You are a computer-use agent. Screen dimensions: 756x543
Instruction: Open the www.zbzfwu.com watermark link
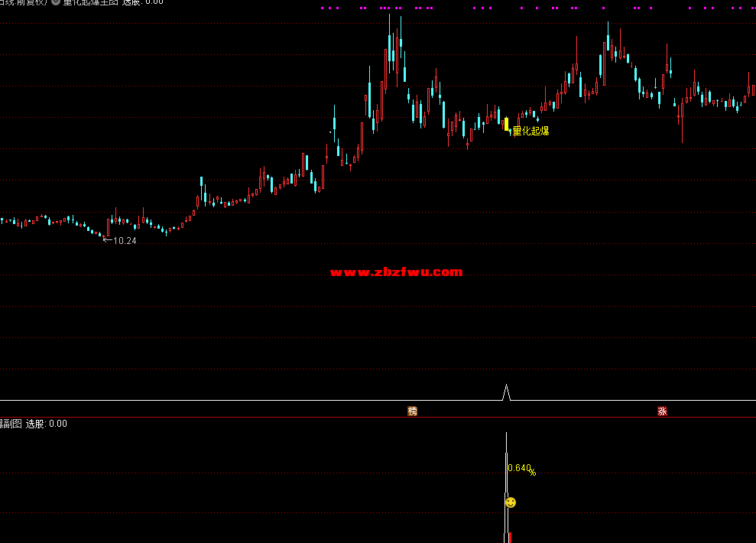click(x=396, y=272)
